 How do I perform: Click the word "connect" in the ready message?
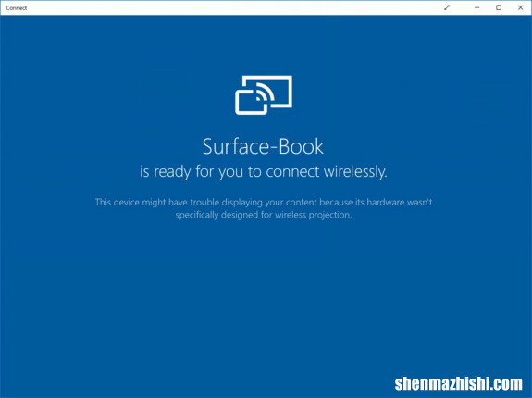pos(292,171)
